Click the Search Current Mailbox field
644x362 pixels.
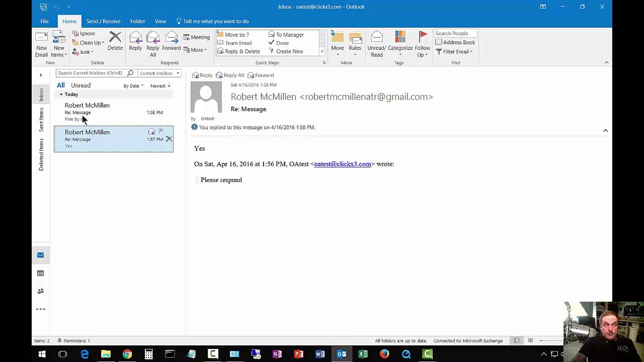pyautogui.click(x=91, y=73)
